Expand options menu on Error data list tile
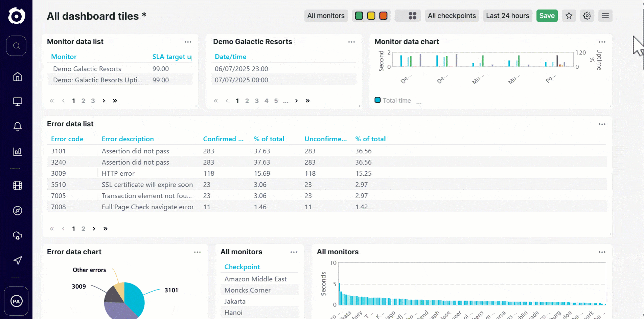 [x=602, y=124]
